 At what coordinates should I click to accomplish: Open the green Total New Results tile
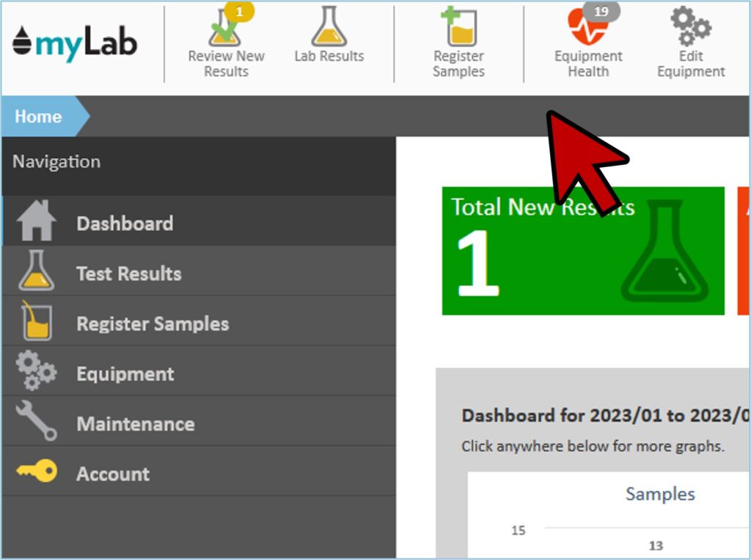pos(582,251)
